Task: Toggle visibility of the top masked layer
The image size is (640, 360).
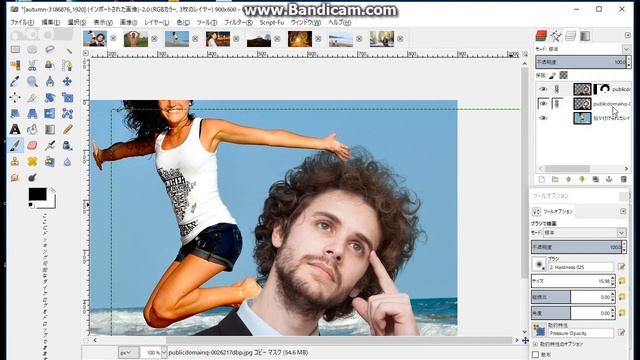Action: pyautogui.click(x=543, y=89)
